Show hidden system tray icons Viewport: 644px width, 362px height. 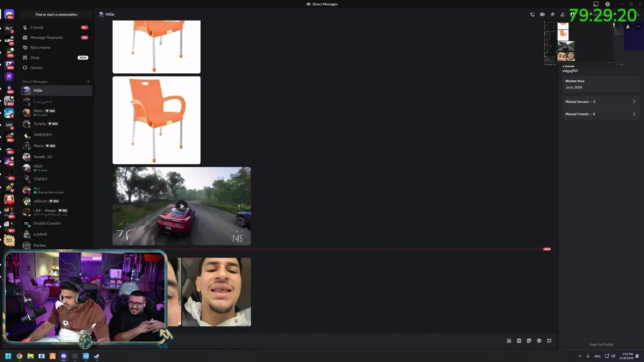580,356
